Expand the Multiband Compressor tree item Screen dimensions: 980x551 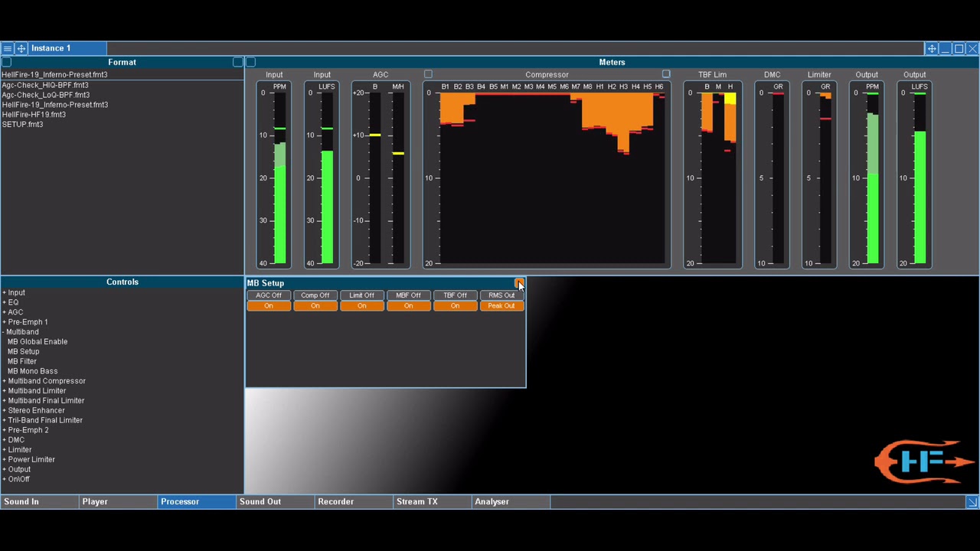pyautogui.click(x=47, y=381)
